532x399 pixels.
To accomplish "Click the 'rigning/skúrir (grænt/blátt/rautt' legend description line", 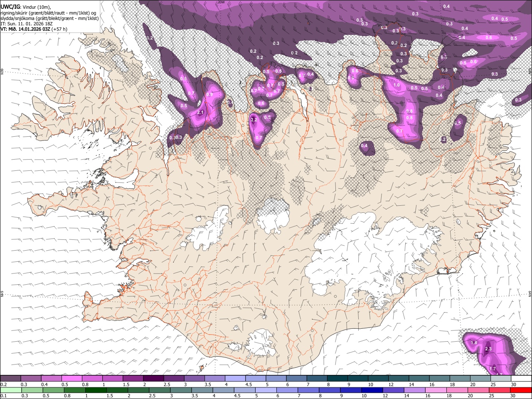I will (x=49, y=12).
